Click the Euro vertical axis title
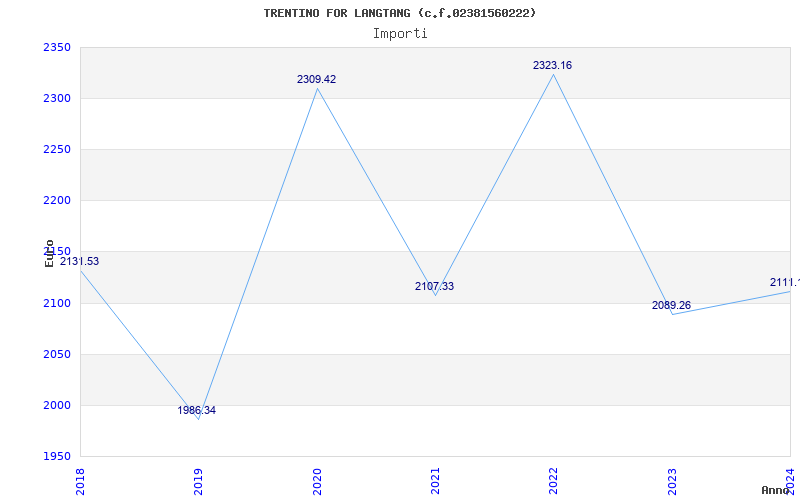The image size is (800, 500). (x=49, y=253)
